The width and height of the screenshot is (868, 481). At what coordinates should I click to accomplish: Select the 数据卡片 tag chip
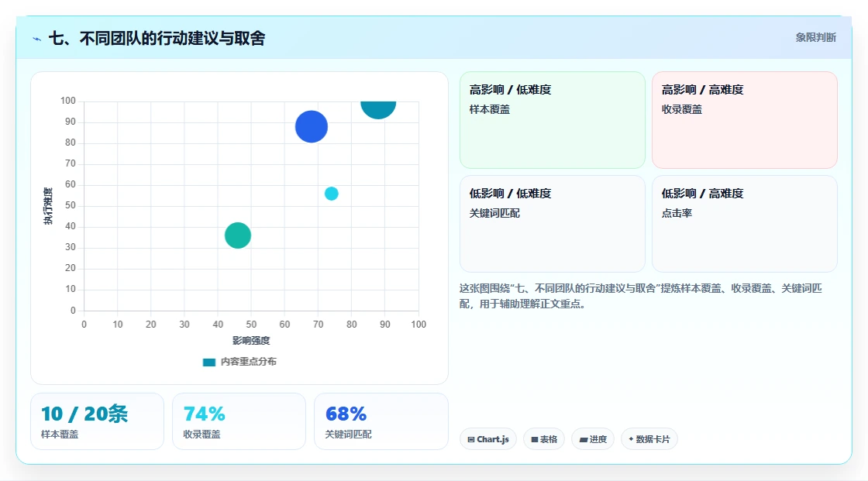(x=649, y=439)
